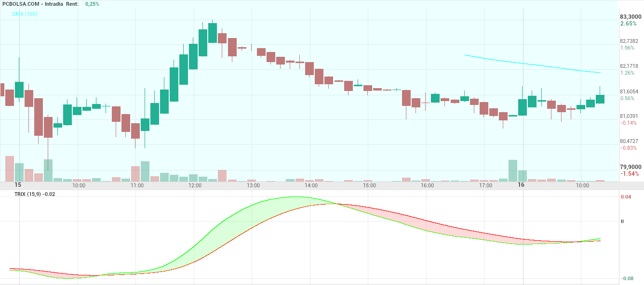This screenshot has width=644, height=285.
Task: Click the 13:00 time axis marker
Action: [254, 185]
